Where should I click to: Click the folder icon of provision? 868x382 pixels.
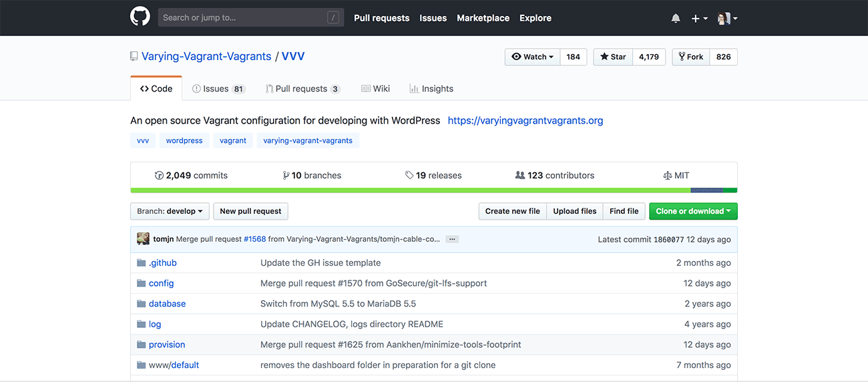pyautogui.click(x=141, y=345)
